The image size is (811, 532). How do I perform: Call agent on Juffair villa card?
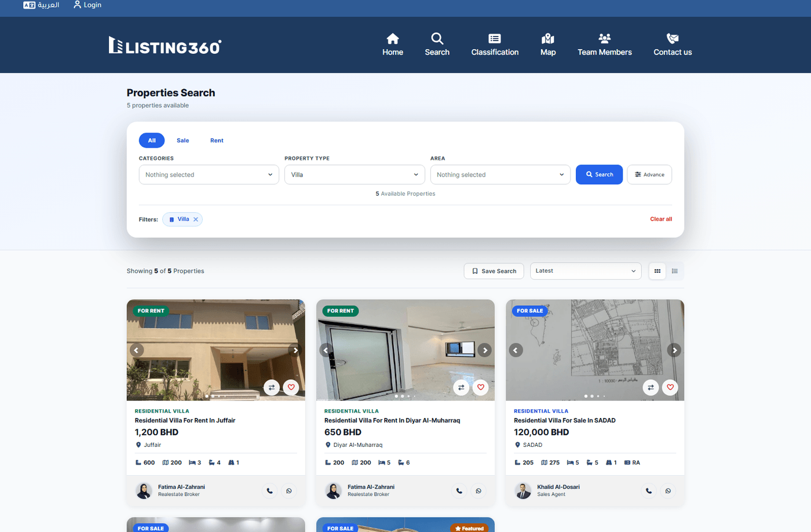click(269, 491)
